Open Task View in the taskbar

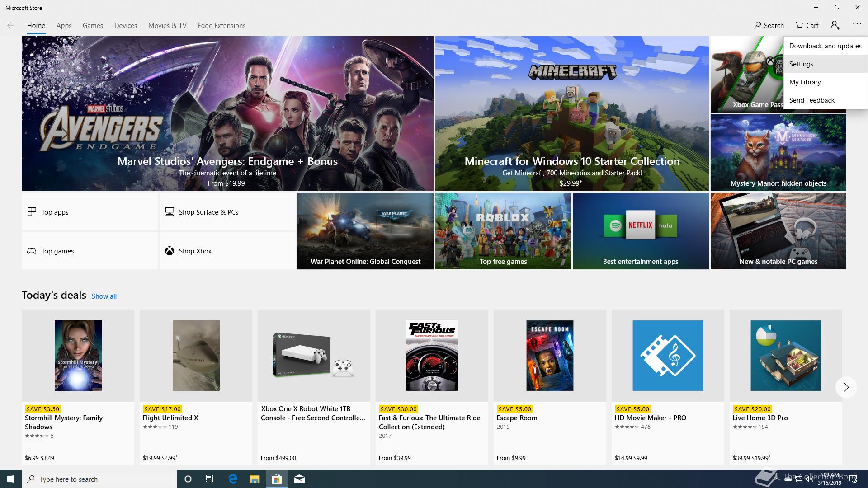tap(210, 479)
